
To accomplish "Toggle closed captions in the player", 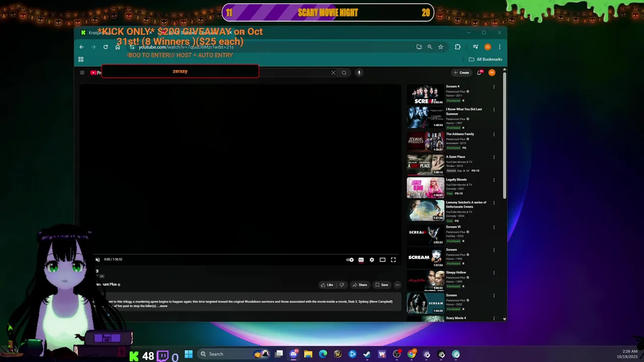I will click(361, 260).
